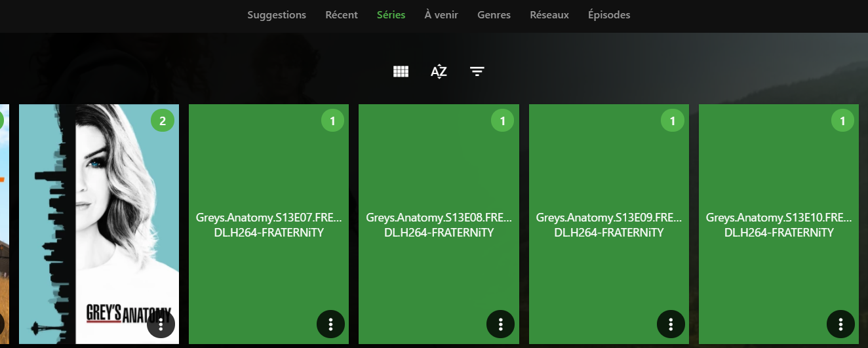Open three-dot menu on S13E08 card
This screenshot has height=348, width=868.
501,324
